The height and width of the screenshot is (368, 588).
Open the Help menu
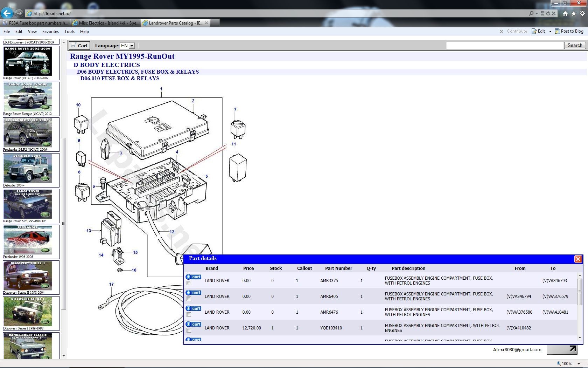point(84,31)
